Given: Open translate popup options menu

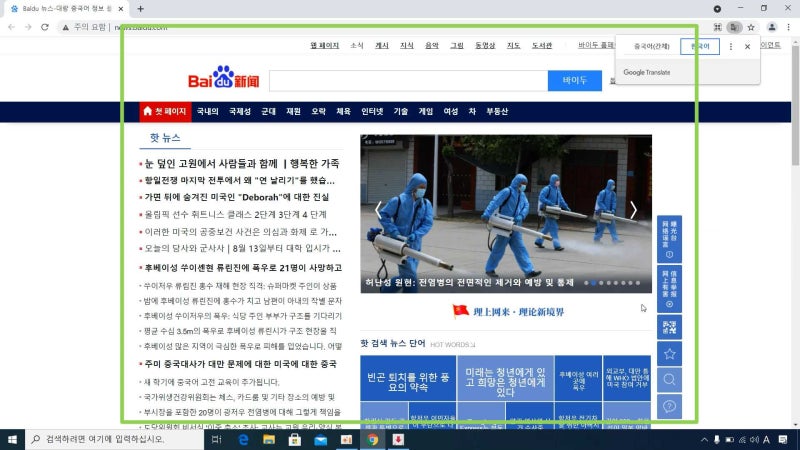Looking at the screenshot, I should (x=731, y=46).
